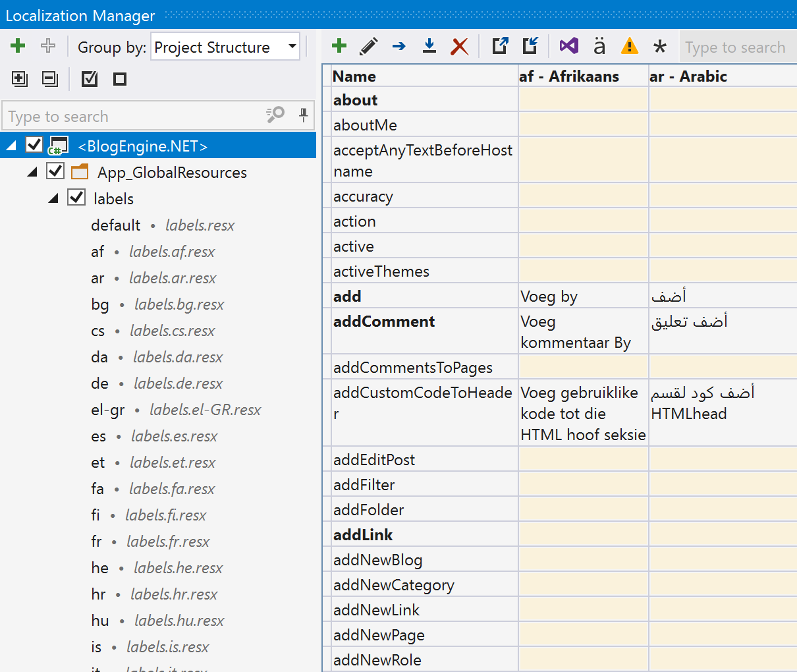797x672 pixels.
Task: Click the export icon with outgoing arrow
Action: [x=500, y=46]
